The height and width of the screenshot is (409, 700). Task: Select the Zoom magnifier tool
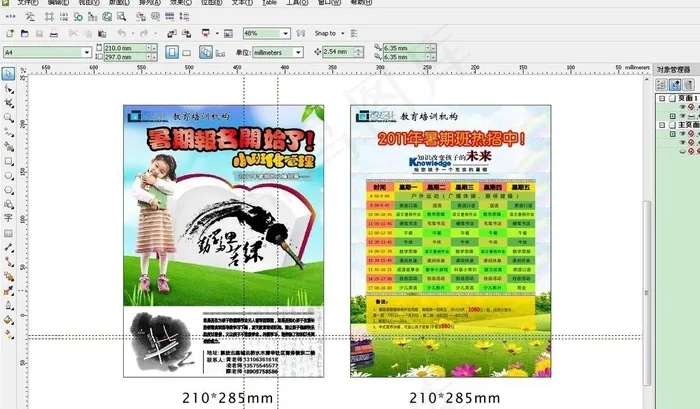8,117
